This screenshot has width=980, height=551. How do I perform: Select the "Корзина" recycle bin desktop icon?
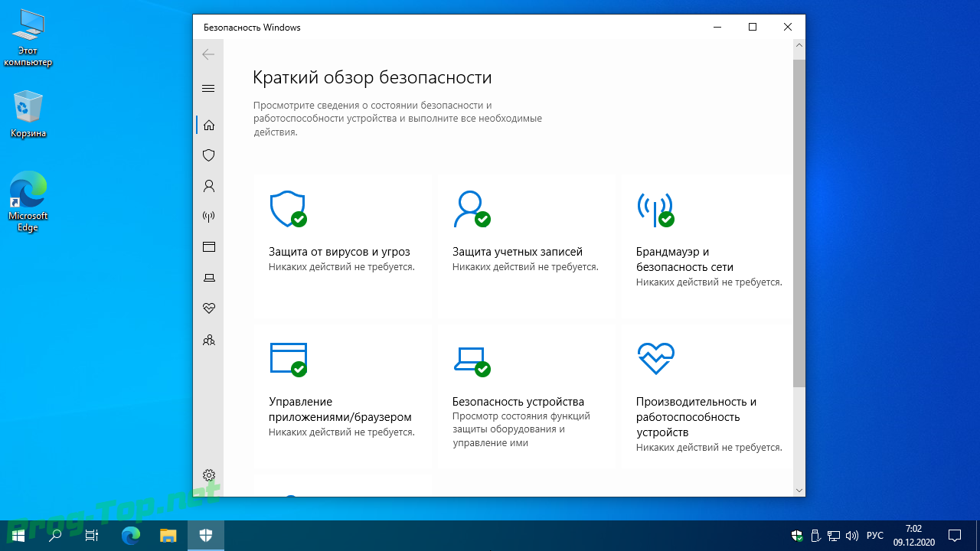[28, 115]
